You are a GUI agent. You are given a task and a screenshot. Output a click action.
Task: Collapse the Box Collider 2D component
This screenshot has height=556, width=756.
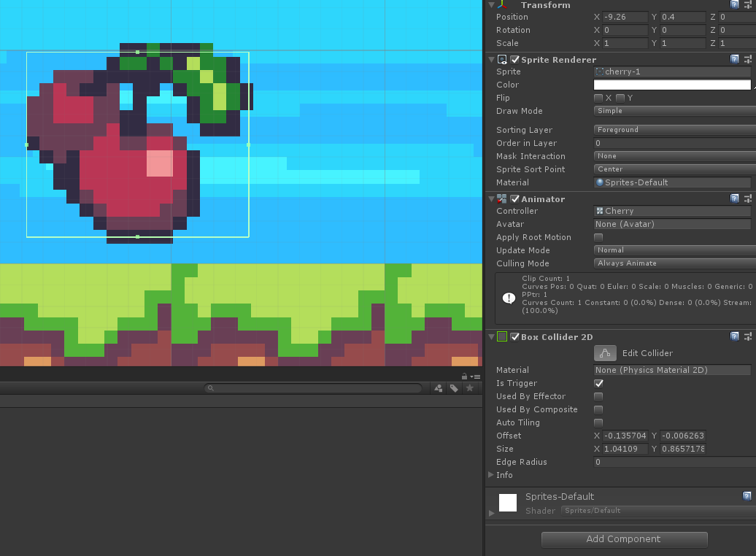(x=491, y=336)
